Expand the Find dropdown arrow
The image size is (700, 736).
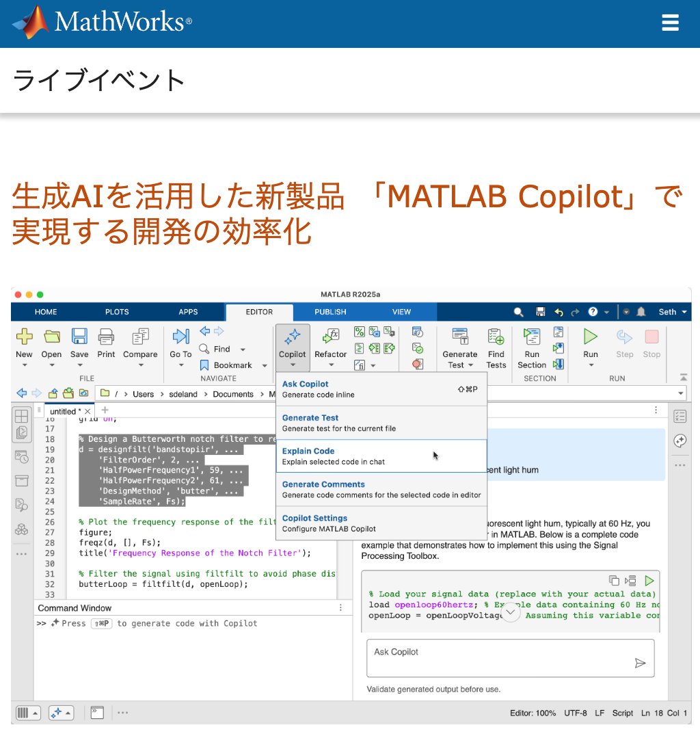[243, 350]
